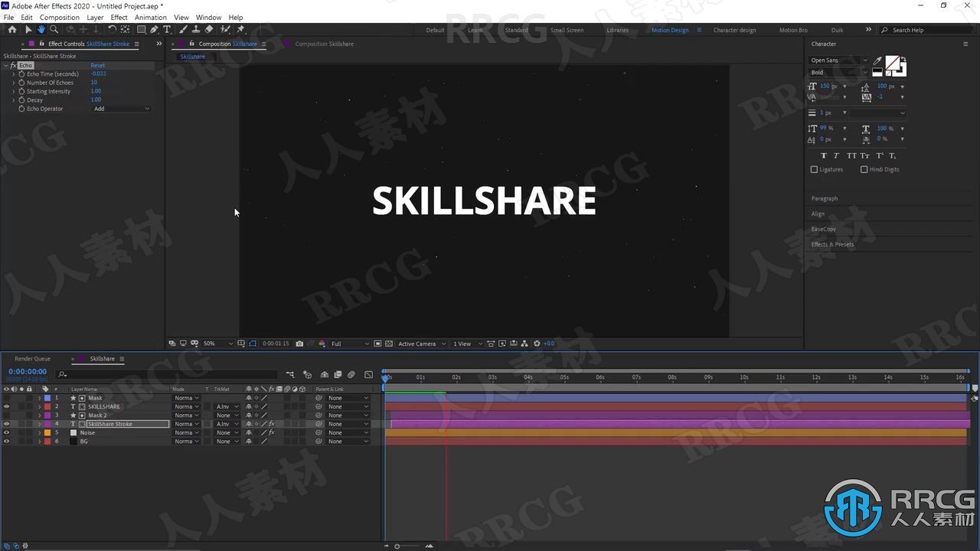
Task: Open the Echo Operator dropdown
Action: point(122,109)
